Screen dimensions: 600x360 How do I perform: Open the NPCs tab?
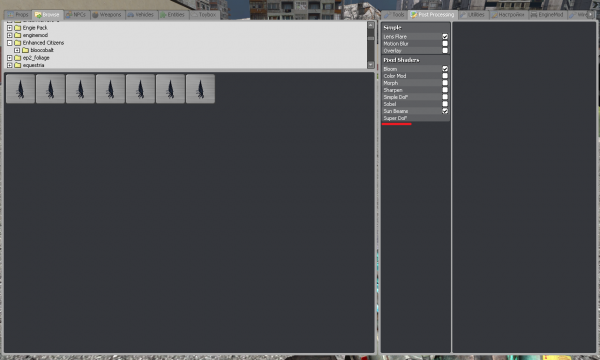coord(76,15)
